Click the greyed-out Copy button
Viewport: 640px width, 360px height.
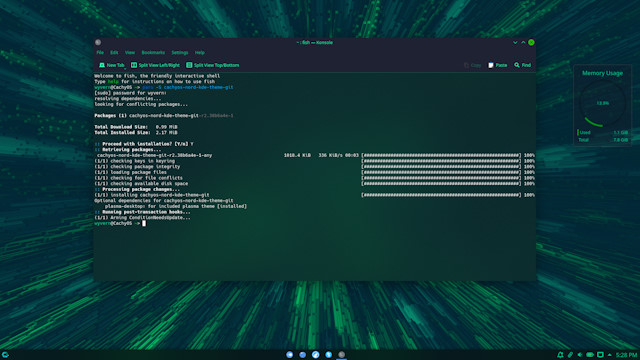point(473,65)
